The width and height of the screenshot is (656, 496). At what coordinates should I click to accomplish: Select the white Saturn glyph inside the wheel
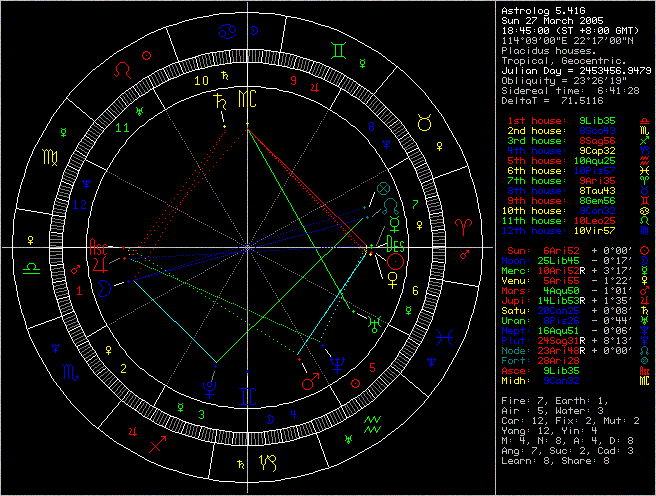[x=219, y=100]
